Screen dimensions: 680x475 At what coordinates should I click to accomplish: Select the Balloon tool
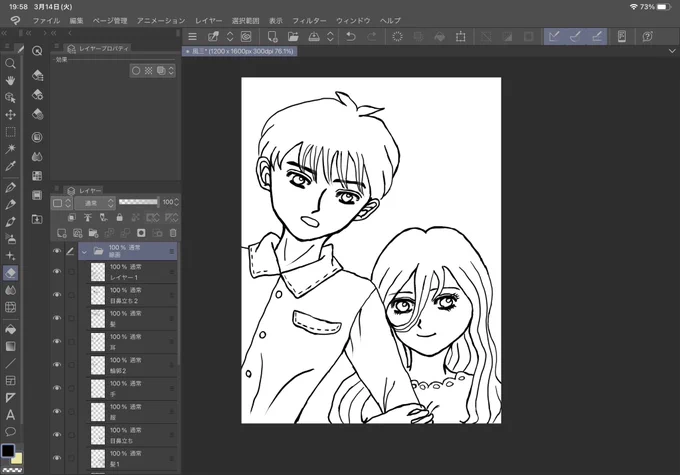tap(10, 432)
